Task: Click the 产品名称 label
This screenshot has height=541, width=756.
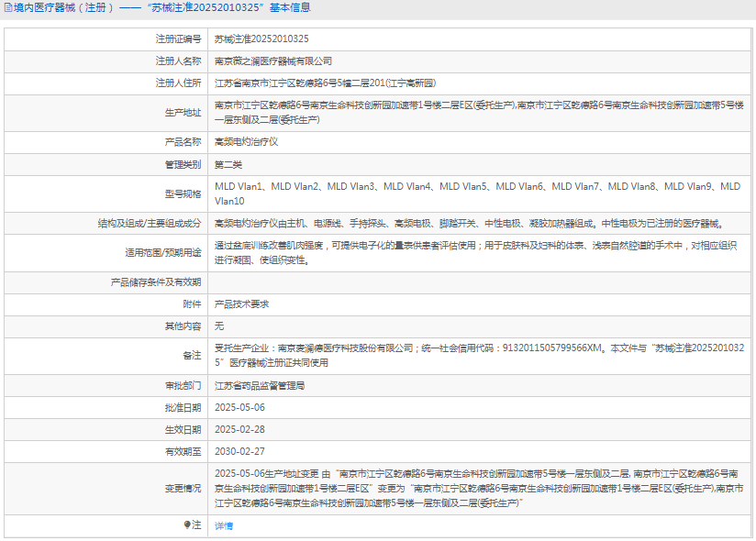Action: 183,142
